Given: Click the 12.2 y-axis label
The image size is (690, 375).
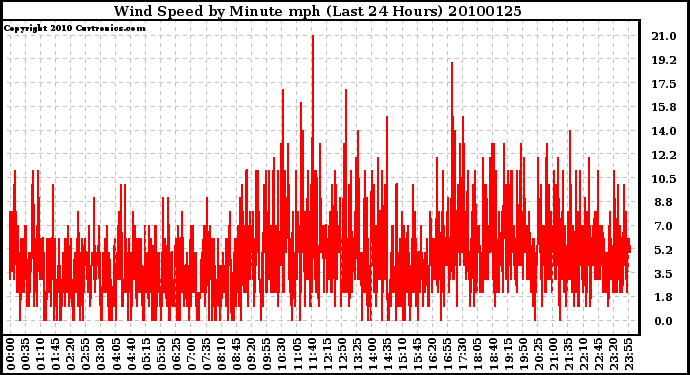Looking at the screenshot, I should click(664, 155).
